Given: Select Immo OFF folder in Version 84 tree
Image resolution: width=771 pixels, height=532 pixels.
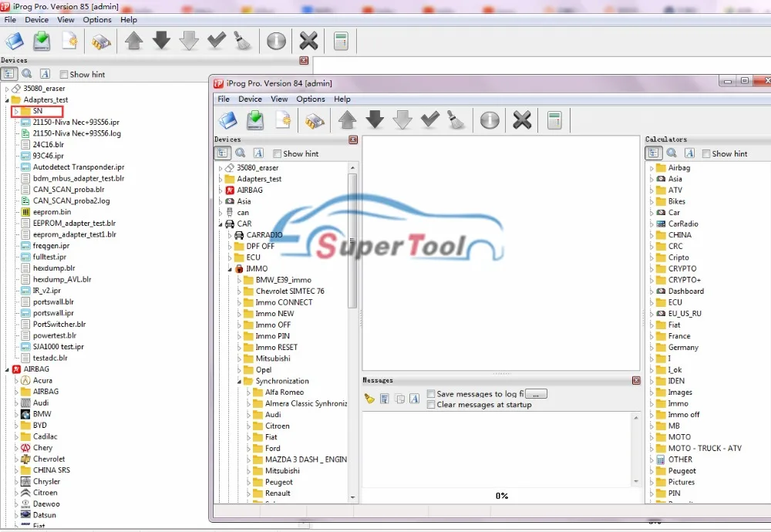Looking at the screenshot, I should pyautogui.click(x=273, y=325).
